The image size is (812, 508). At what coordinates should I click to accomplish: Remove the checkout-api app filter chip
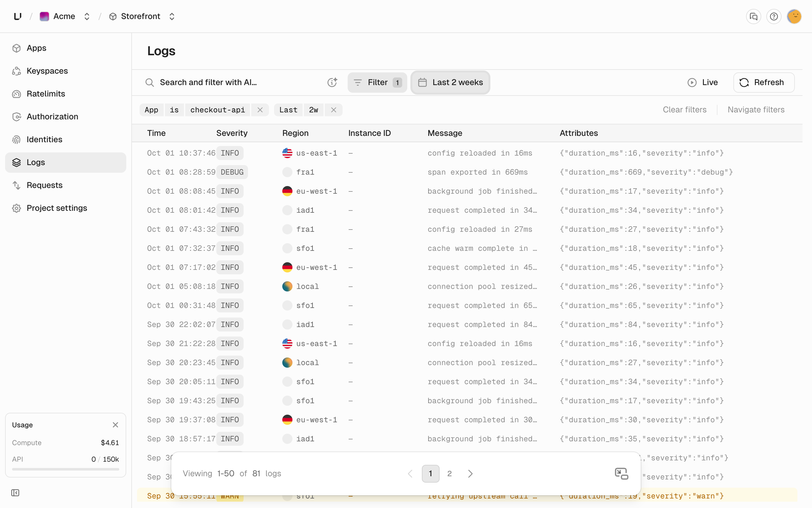[x=260, y=110]
